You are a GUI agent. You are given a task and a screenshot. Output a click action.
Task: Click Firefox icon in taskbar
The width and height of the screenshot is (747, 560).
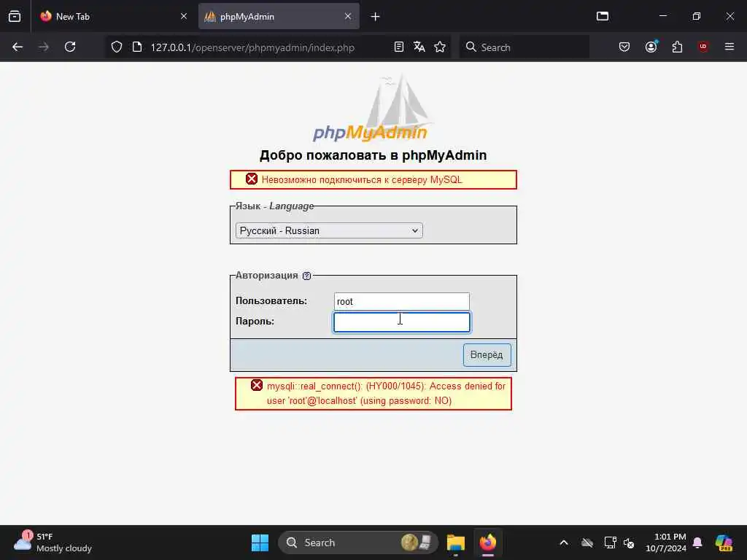(x=488, y=542)
